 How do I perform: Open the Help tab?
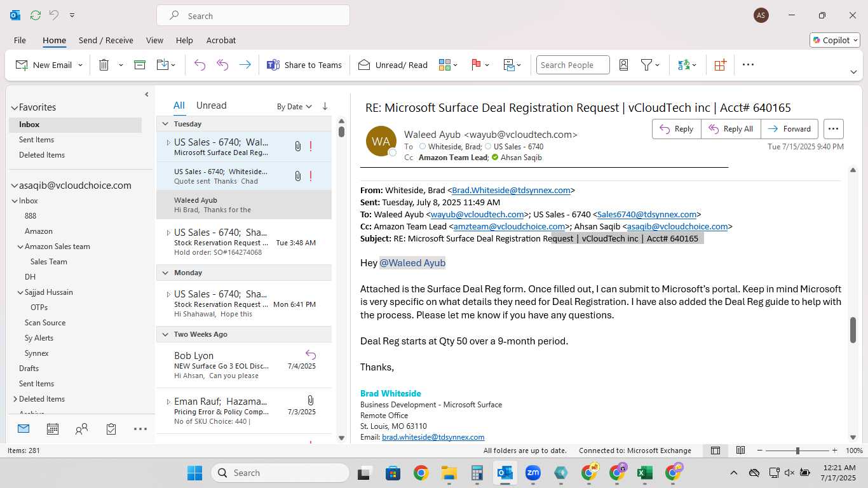(x=184, y=40)
